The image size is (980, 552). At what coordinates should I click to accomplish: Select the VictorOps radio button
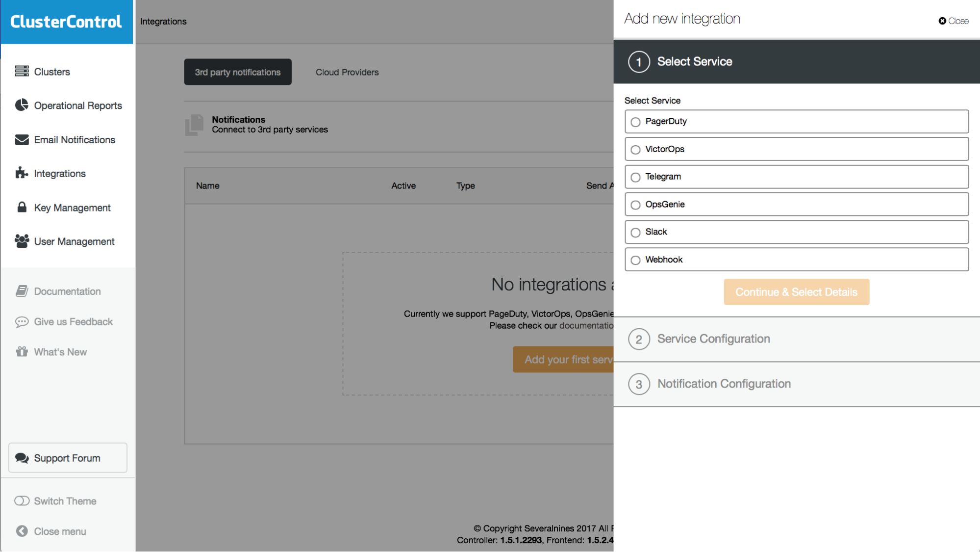[x=635, y=150]
